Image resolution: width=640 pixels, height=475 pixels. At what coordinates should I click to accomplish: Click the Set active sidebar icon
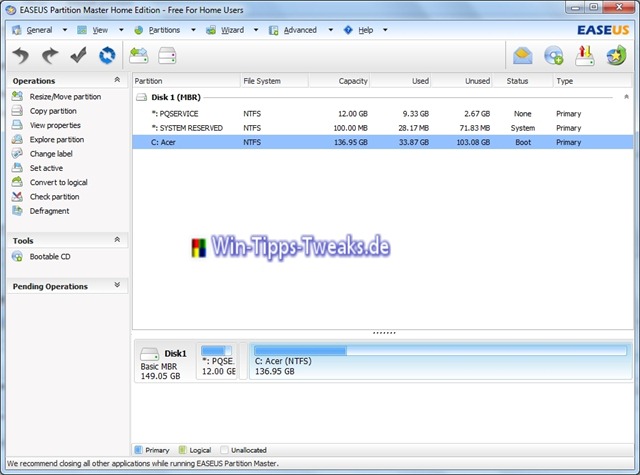(17, 168)
